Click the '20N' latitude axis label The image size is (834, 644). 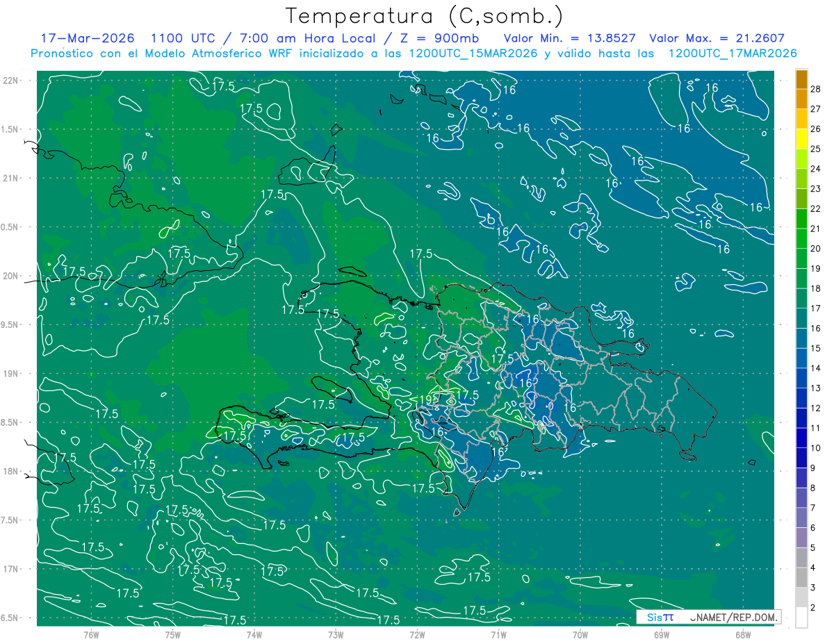coord(10,276)
